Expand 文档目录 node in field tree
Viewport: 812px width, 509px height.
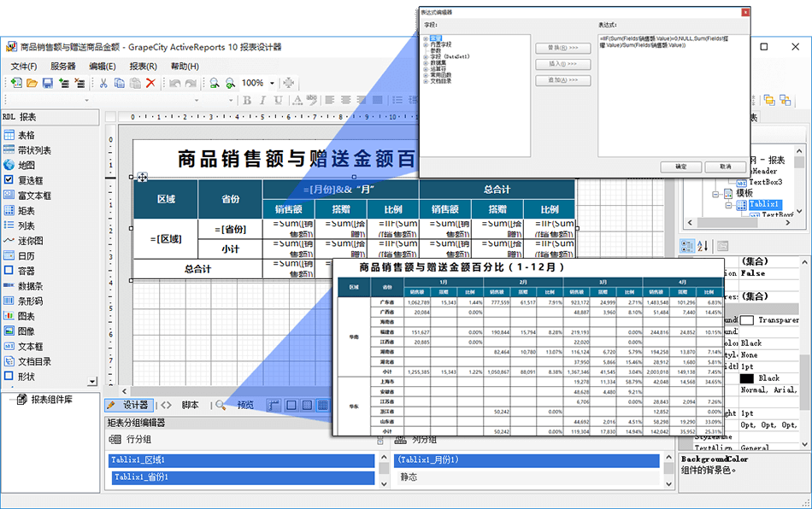click(426, 81)
